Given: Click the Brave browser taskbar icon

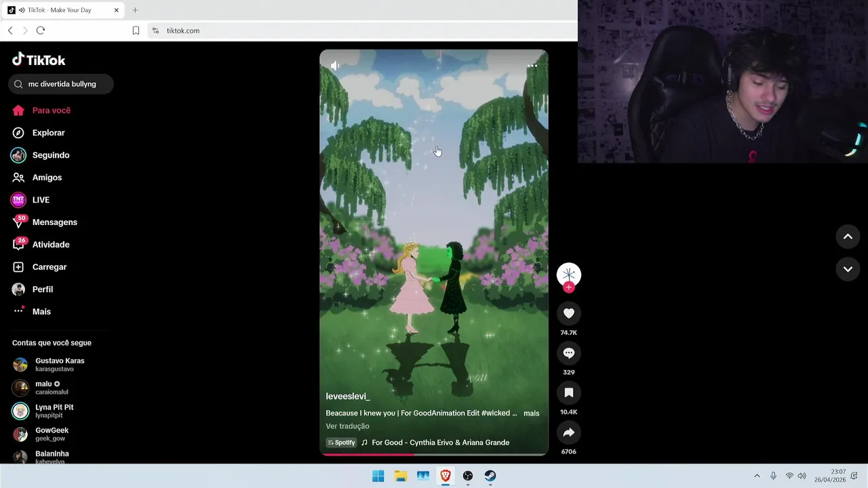Looking at the screenshot, I should (446, 476).
